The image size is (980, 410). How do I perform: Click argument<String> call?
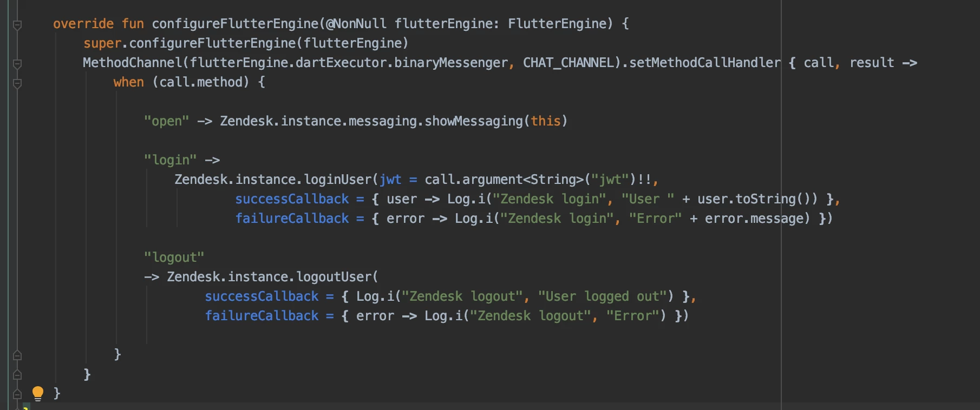(x=523, y=180)
